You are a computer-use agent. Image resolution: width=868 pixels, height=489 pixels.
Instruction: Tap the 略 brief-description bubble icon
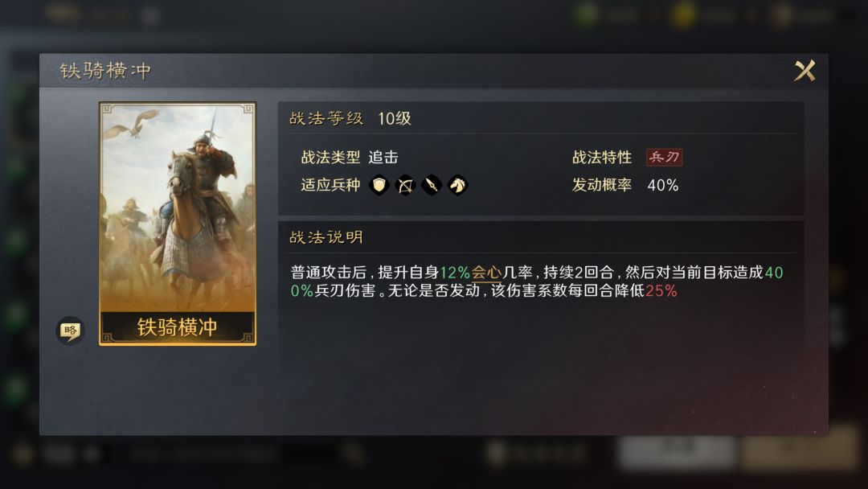pos(70,331)
